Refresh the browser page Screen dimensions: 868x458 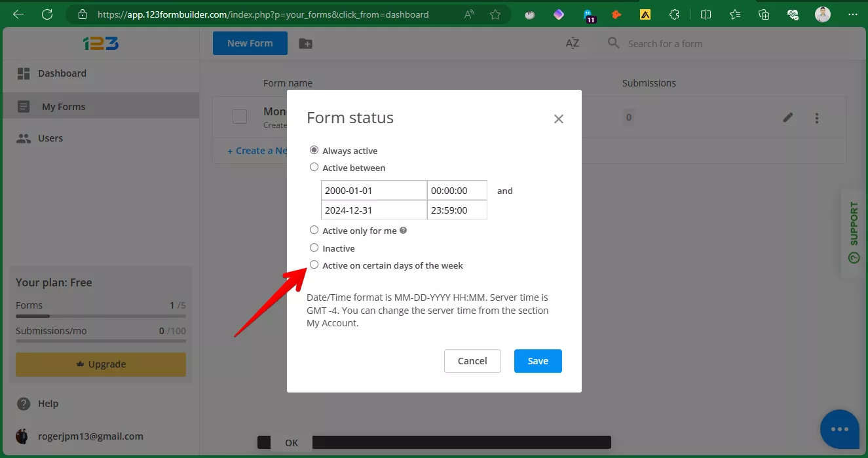pos(47,14)
